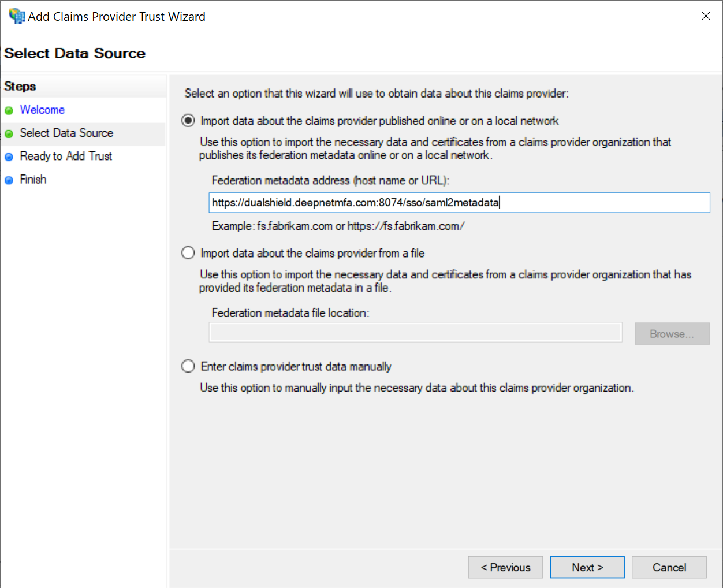
Task: Jump to the Finish step label
Action: coord(33,180)
